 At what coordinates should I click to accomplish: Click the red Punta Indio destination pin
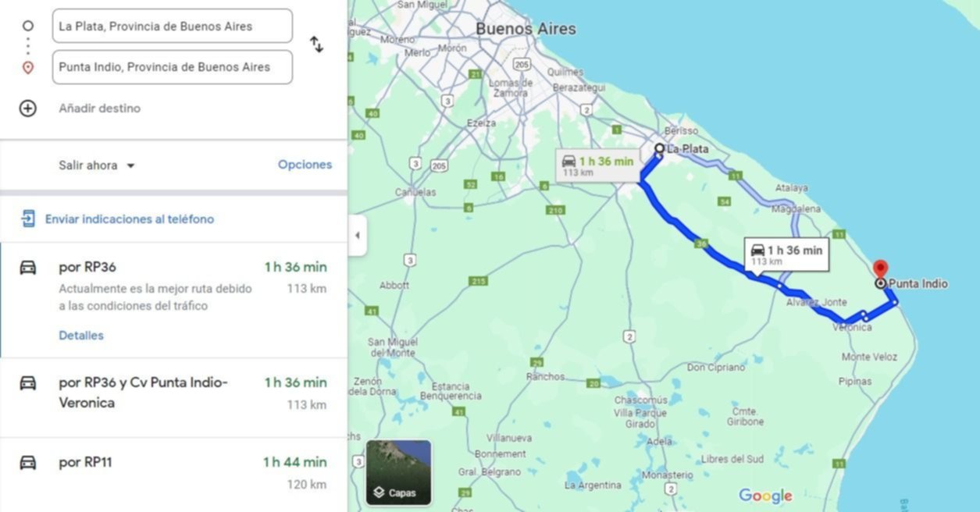coord(880,270)
